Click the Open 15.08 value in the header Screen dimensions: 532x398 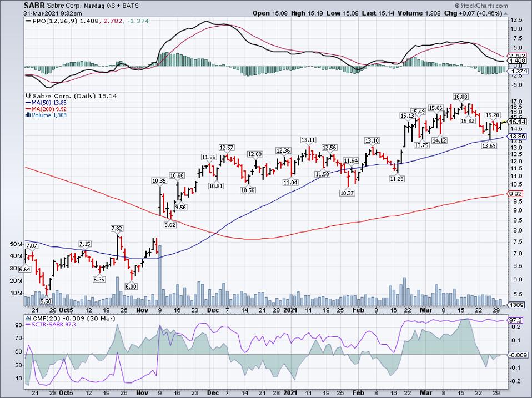coord(270,13)
